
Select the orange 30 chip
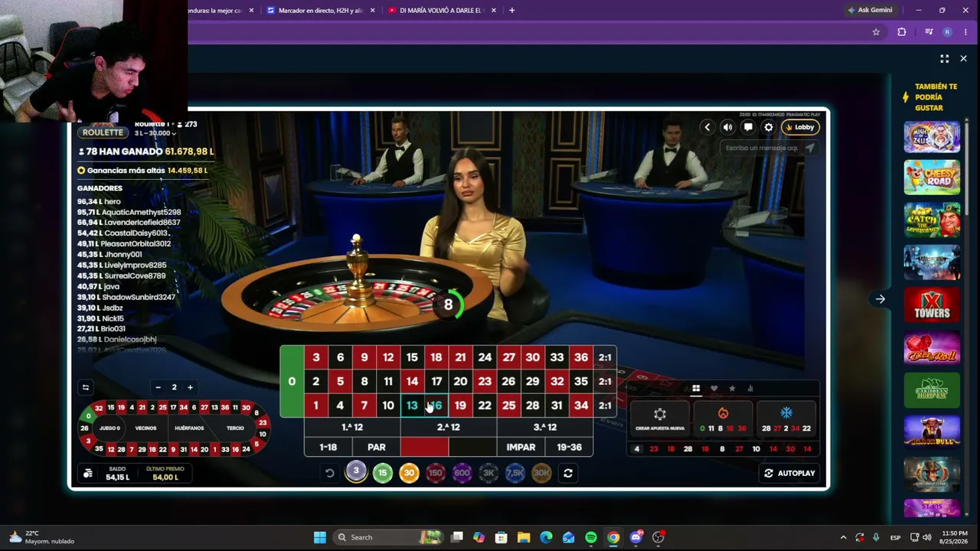409,473
